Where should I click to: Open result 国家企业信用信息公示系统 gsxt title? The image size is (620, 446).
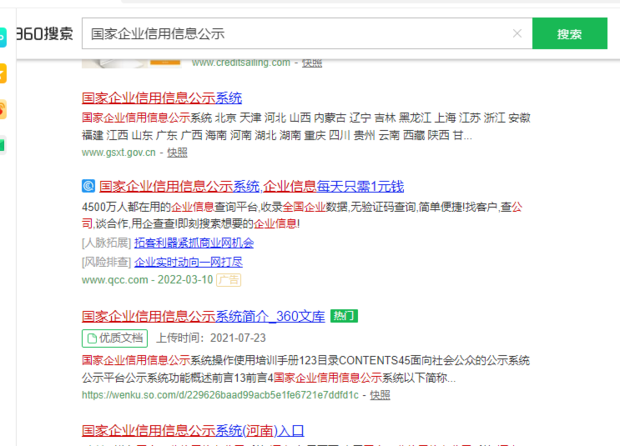162,98
